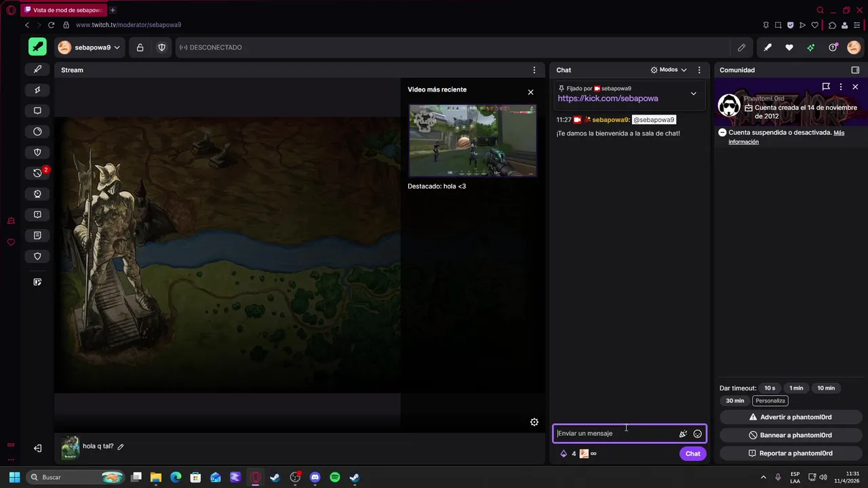Screen dimensions: 868x488
Task: Click the green sparkles icon in top bar
Action: pos(810,47)
